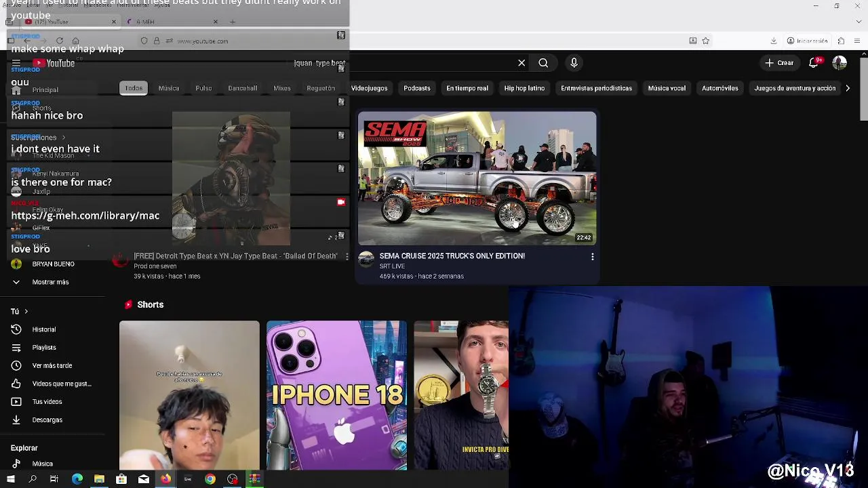Open the Invicta watch Shorts thumbnail

tap(461, 395)
